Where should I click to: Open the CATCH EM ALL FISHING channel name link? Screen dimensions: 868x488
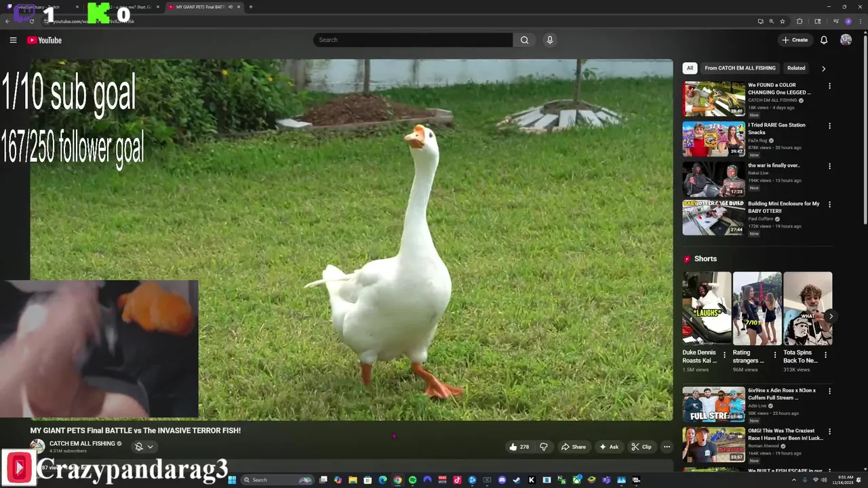(x=82, y=443)
